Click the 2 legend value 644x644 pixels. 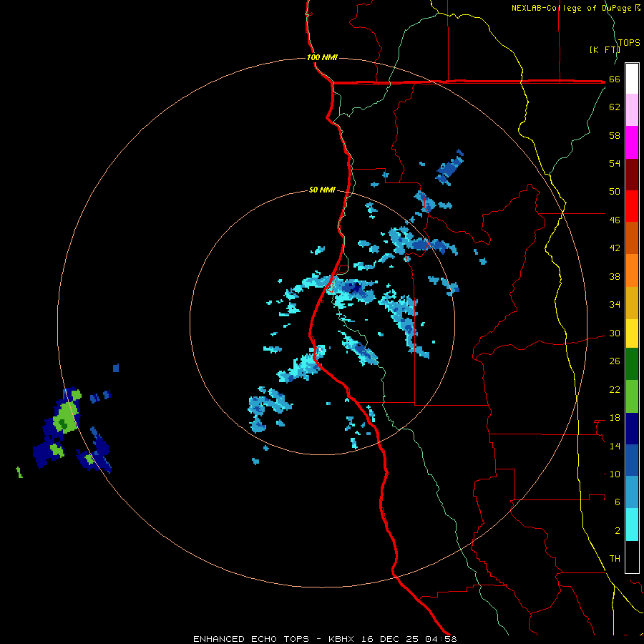click(618, 531)
